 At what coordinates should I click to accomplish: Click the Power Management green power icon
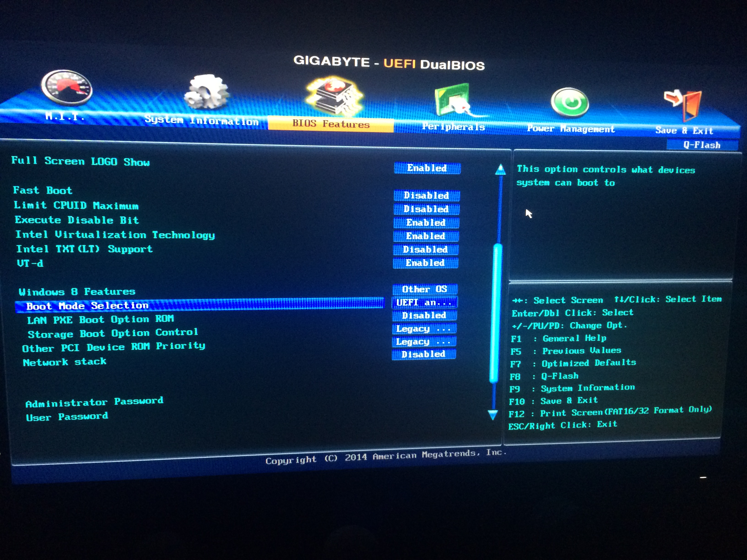coord(570,103)
